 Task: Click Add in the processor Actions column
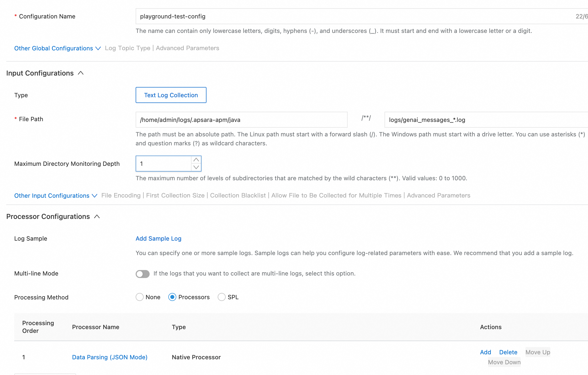(485, 352)
